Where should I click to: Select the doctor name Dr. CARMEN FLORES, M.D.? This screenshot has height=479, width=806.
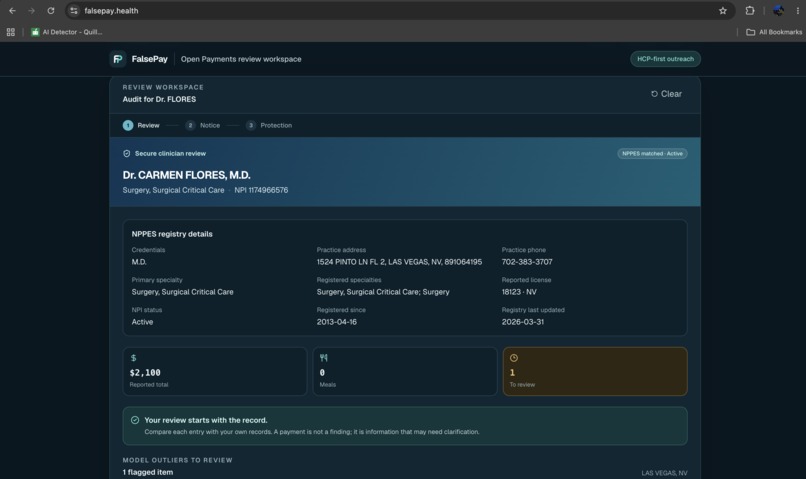coord(187,175)
